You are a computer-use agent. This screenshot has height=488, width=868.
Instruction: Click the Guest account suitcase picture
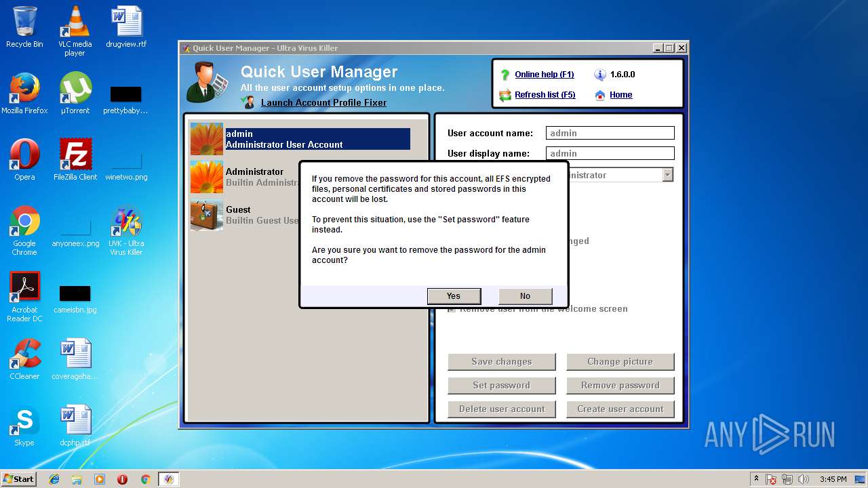[207, 215]
